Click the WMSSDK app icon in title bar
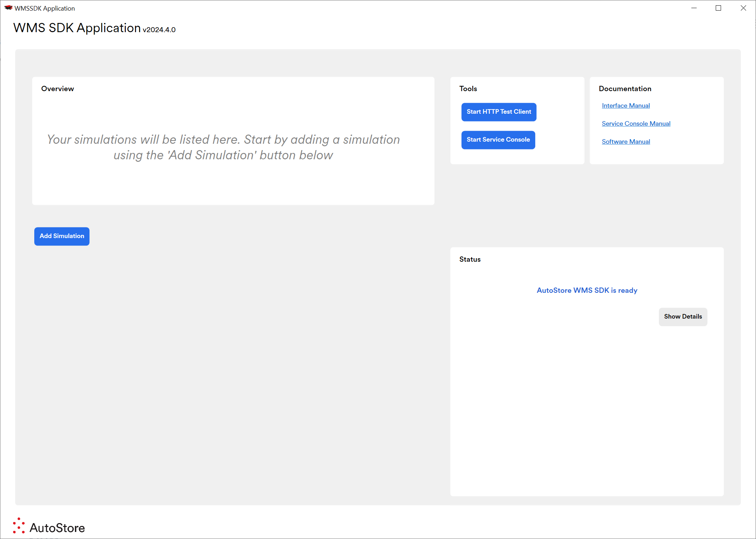The image size is (756, 539). point(8,8)
